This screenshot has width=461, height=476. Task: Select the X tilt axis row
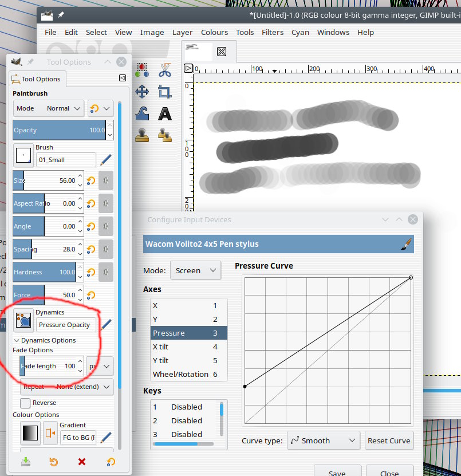189,347
